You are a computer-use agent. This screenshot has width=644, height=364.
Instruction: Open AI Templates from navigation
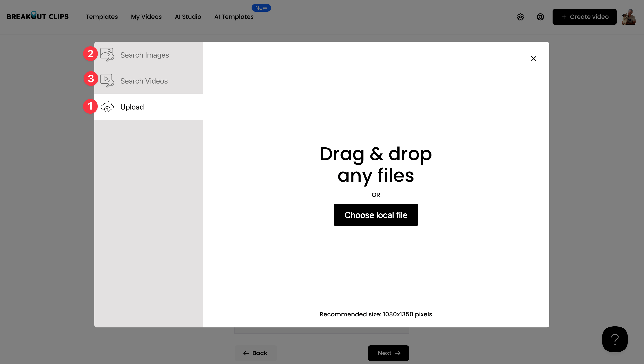click(234, 17)
